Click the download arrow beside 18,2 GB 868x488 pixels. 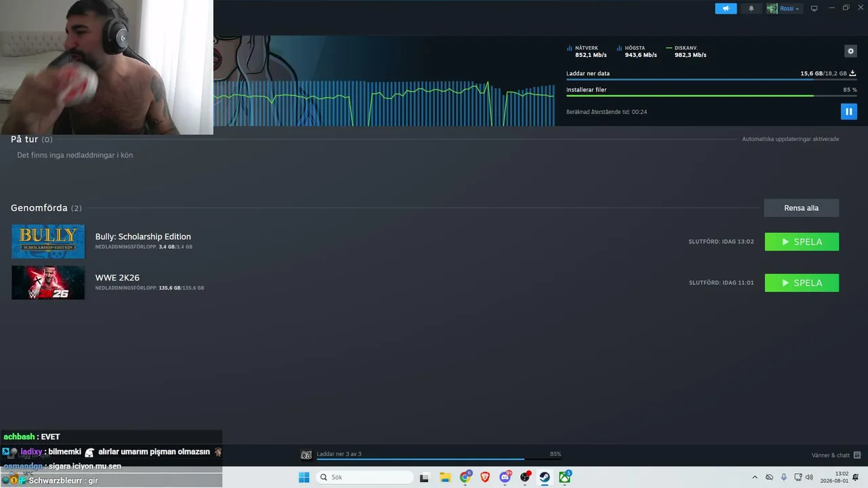tap(852, 73)
